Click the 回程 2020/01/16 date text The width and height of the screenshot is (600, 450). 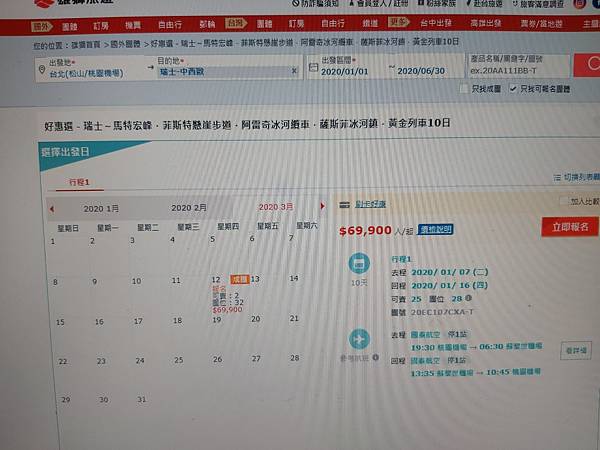[450, 285]
